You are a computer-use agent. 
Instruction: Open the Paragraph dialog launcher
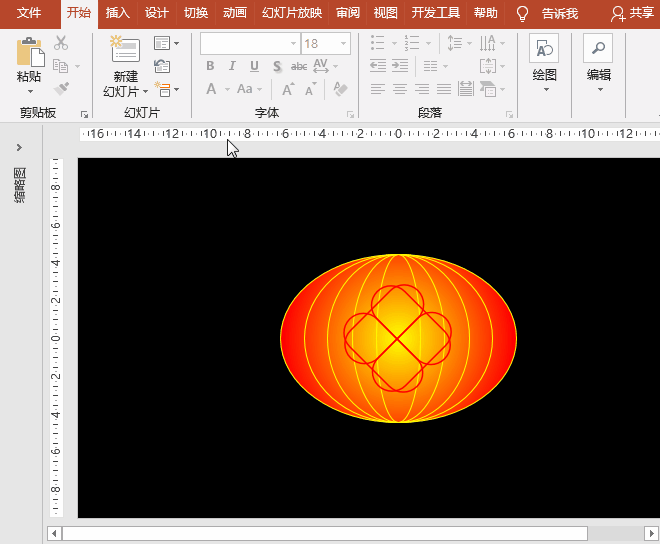tap(509, 114)
